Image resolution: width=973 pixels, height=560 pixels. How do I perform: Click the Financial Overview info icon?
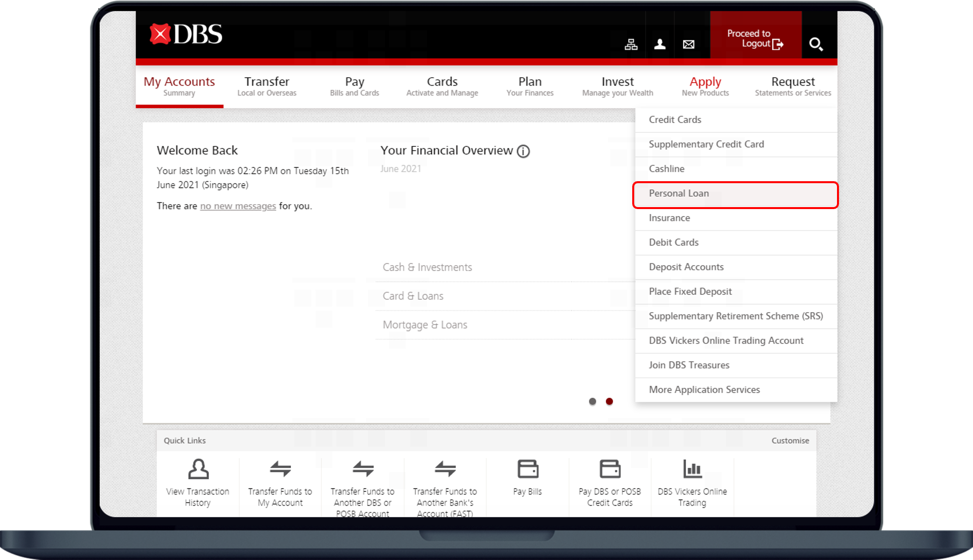(x=523, y=151)
